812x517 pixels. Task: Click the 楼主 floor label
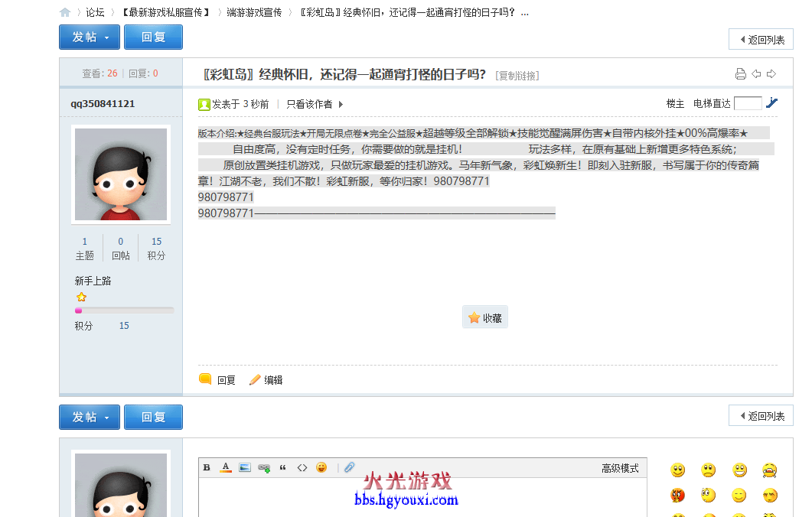pos(675,103)
